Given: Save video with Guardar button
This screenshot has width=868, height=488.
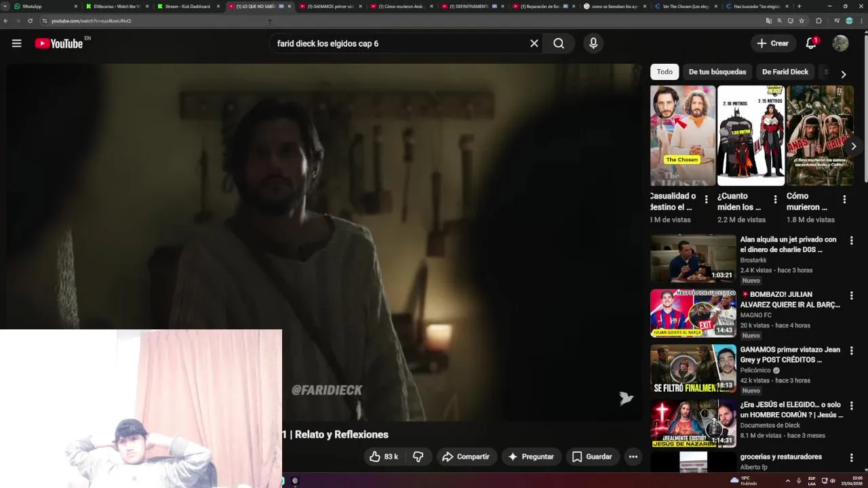Looking at the screenshot, I should pos(592,457).
